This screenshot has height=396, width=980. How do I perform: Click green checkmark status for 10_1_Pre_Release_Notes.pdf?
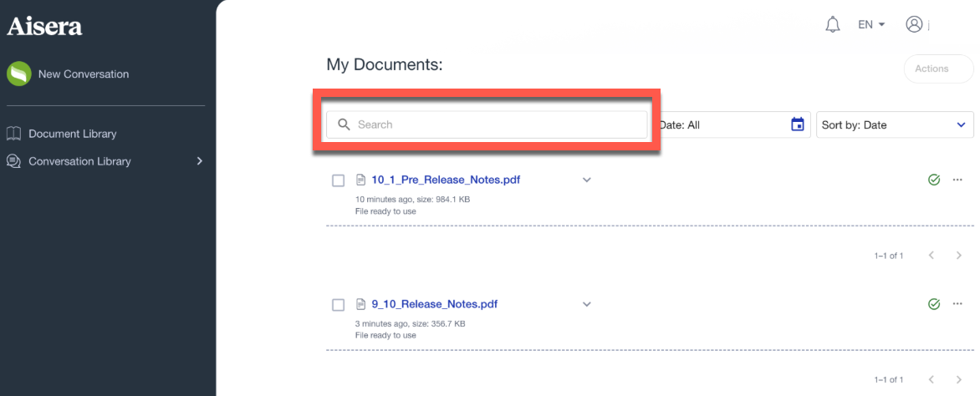tap(934, 180)
